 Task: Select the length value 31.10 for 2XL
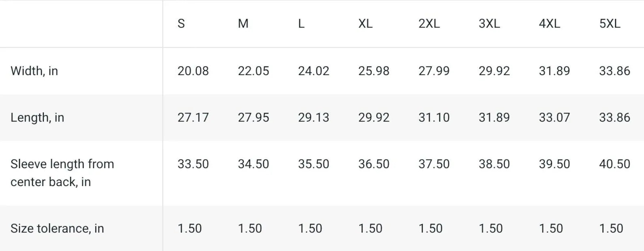[x=434, y=117]
